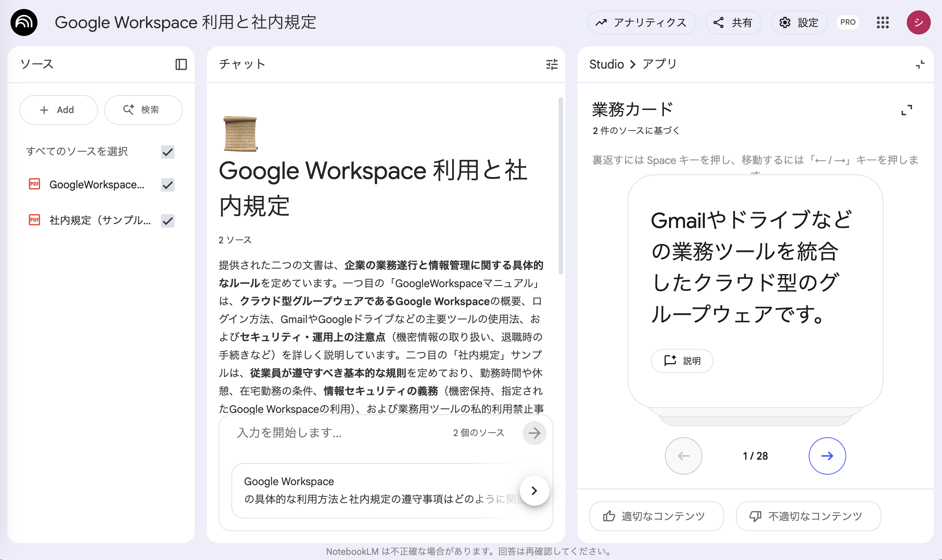Open the Google apps grid
942x560 pixels.
click(x=882, y=22)
